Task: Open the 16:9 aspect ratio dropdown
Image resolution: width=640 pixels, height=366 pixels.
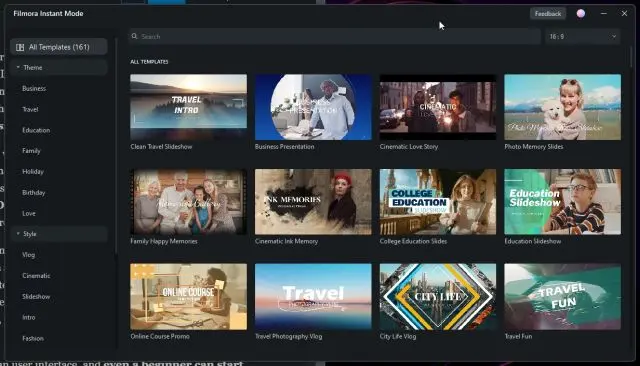Action: pyautogui.click(x=582, y=36)
